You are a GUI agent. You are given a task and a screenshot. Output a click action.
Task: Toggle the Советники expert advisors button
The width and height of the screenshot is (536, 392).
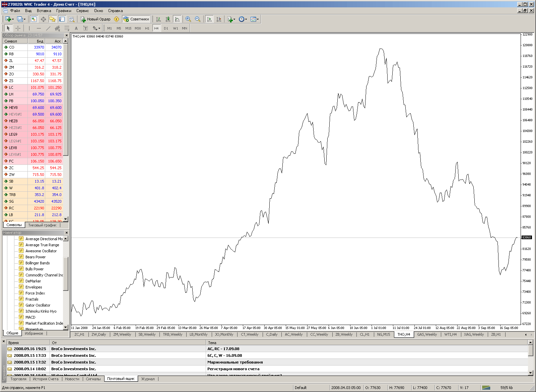point(136,19)
